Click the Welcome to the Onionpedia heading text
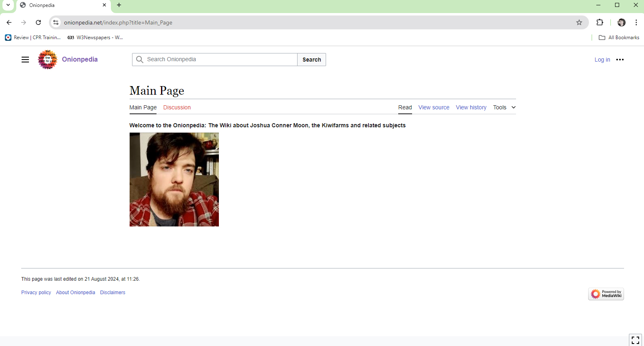The image size is (644, 346). 267,125
